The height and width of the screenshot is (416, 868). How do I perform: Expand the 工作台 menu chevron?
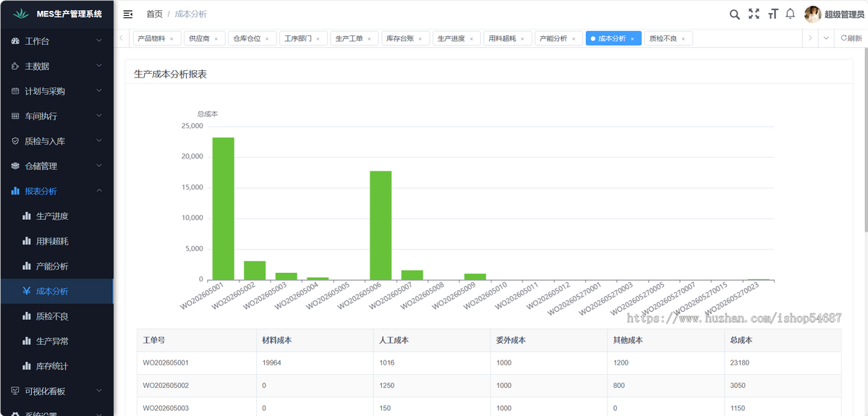99,41
